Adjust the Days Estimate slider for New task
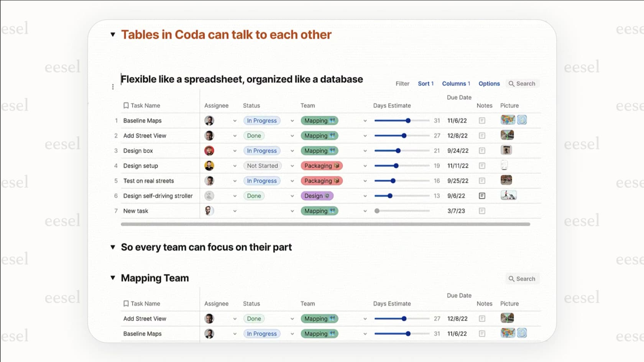Viewport: 644px width, 362px height. pos(402,211)
